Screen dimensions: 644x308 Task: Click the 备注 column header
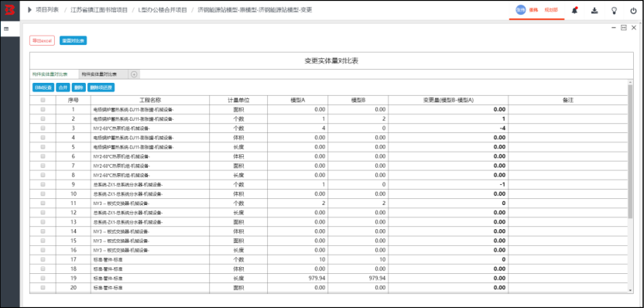click(568, 100)
